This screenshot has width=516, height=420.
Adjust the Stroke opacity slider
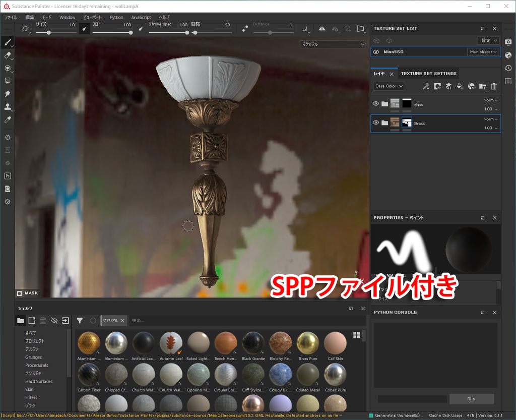coord(169,33)
